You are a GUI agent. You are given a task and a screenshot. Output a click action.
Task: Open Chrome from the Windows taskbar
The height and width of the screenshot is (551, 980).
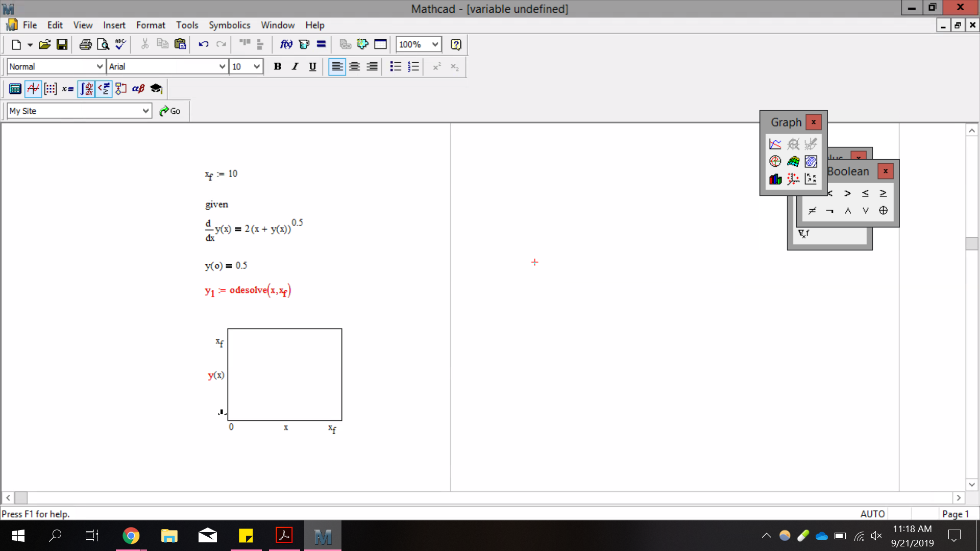click(x=131, y=536)
